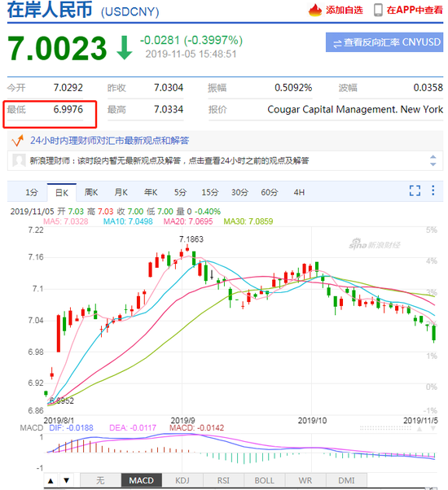Click the 2019/11/5 date axis label
The width and height of the screenshot is (448, 490).
pos(421,421)
